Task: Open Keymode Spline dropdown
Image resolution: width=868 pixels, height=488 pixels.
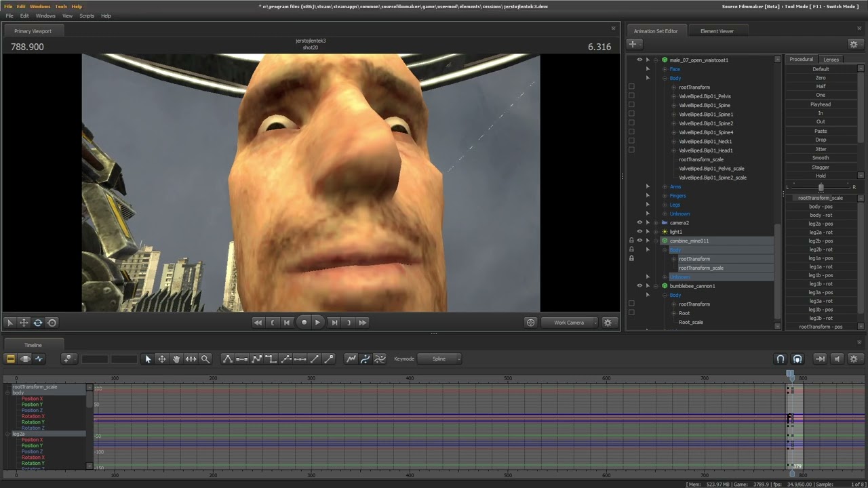Action: pyautogui.click(x=439, y=359)
